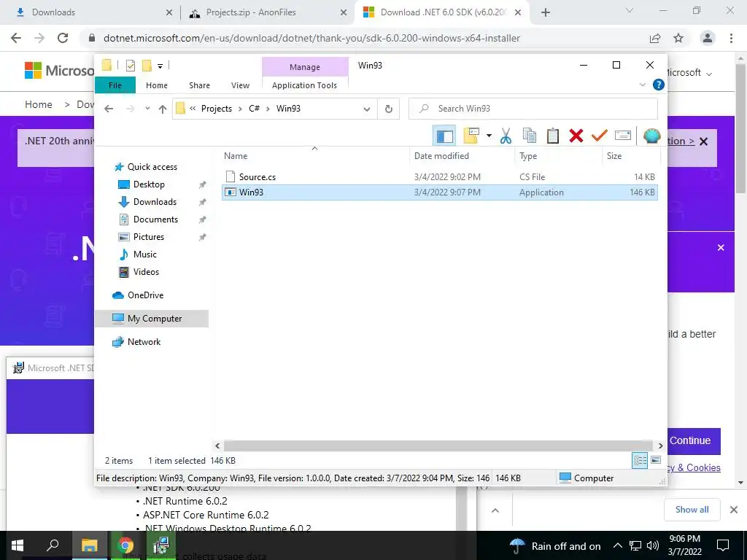The height and width of the screenshot is (560, 747).
Task: Click the red X Delete icon
Action: pyautogui.click(x=576, y=136)
